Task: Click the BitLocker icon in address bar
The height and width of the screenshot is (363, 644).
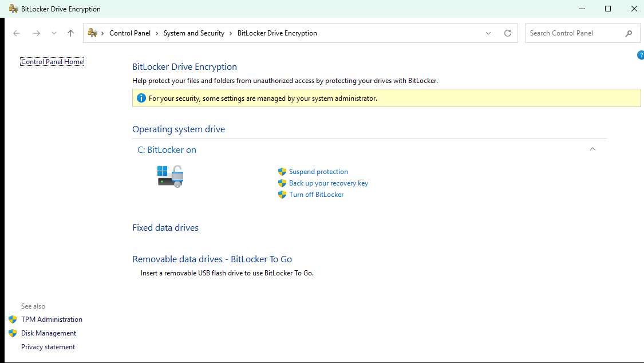Action: (93, 33)
